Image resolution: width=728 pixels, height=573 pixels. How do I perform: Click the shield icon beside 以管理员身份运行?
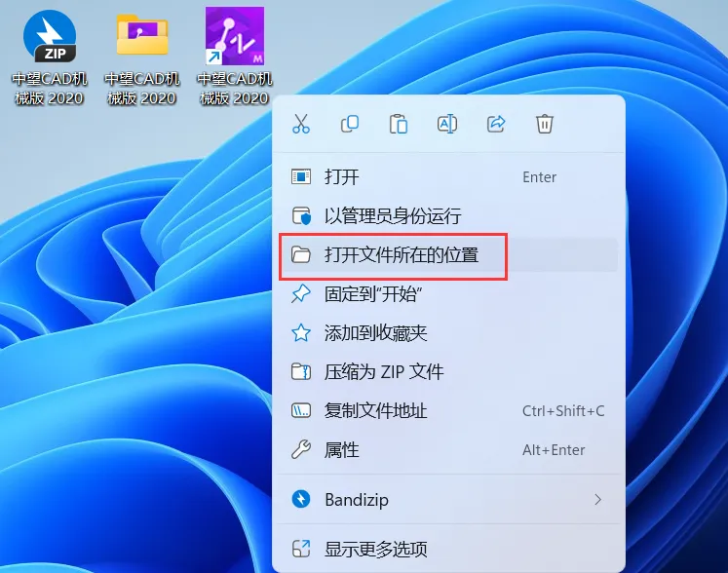[301, 216]
